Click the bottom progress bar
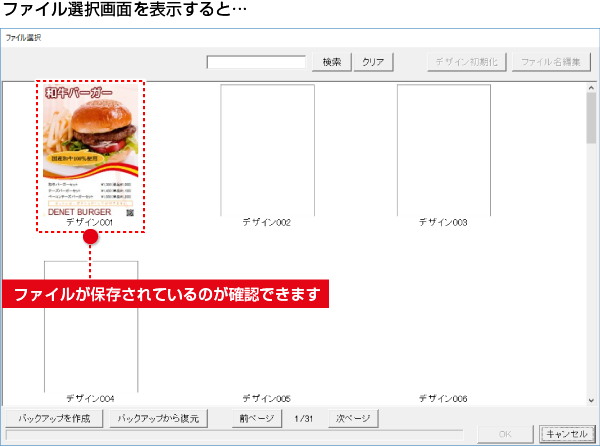This screenshot has width=600, height=447. pos(234,435)
